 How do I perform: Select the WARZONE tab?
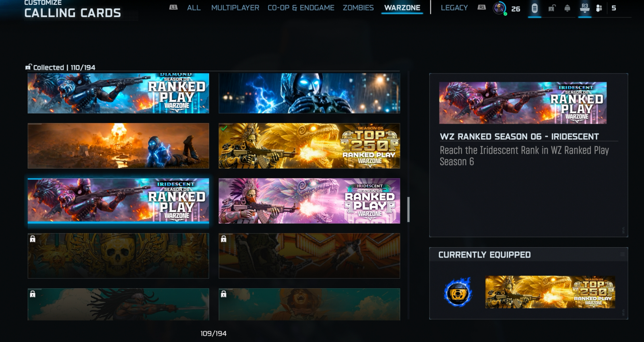click(x=402, y=8)
